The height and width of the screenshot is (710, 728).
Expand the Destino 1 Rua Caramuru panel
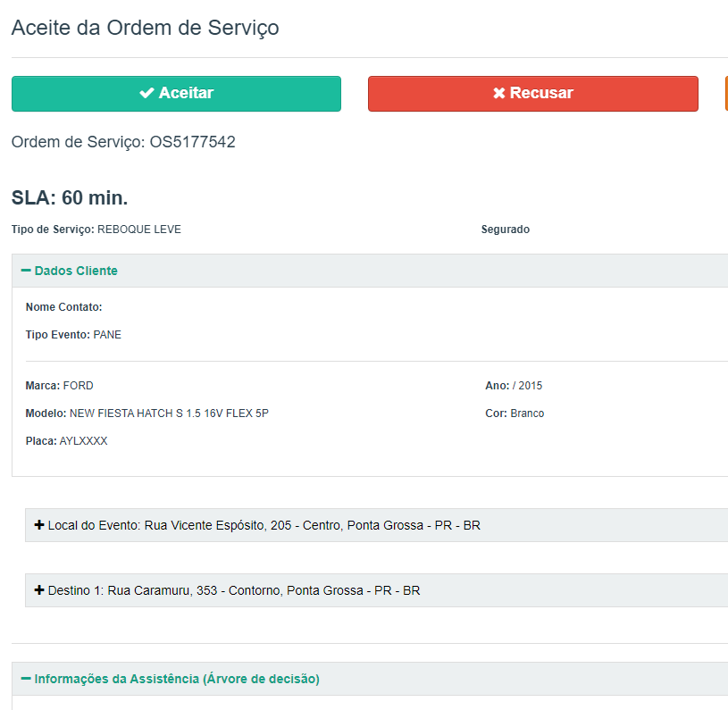(234, 590)
